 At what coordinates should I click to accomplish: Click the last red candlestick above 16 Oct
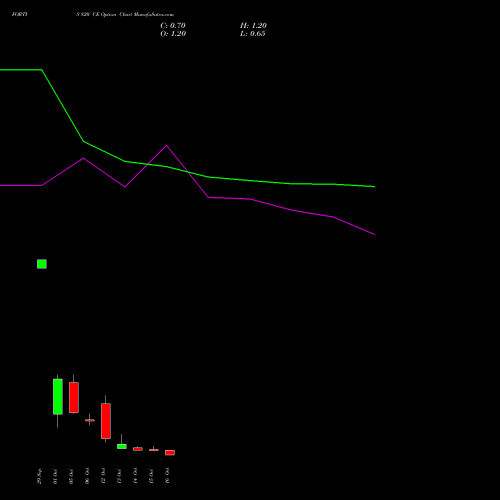(170, 453)
